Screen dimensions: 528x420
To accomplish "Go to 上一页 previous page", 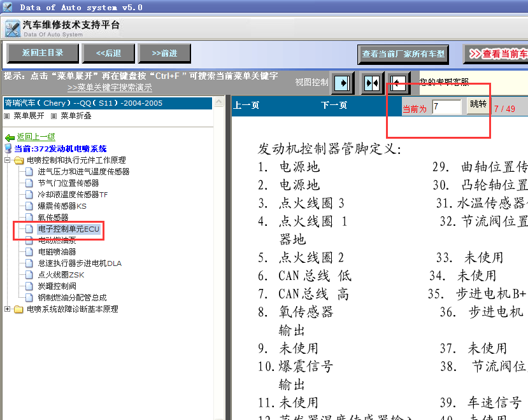I will click(246, 106).
